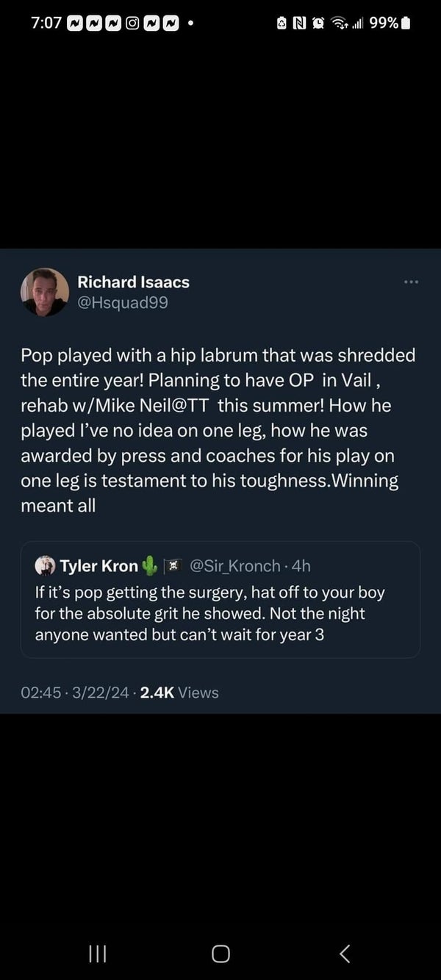Tap the Instagram notification icon in status bar
The image size is (441, 980).
point(132,24)
